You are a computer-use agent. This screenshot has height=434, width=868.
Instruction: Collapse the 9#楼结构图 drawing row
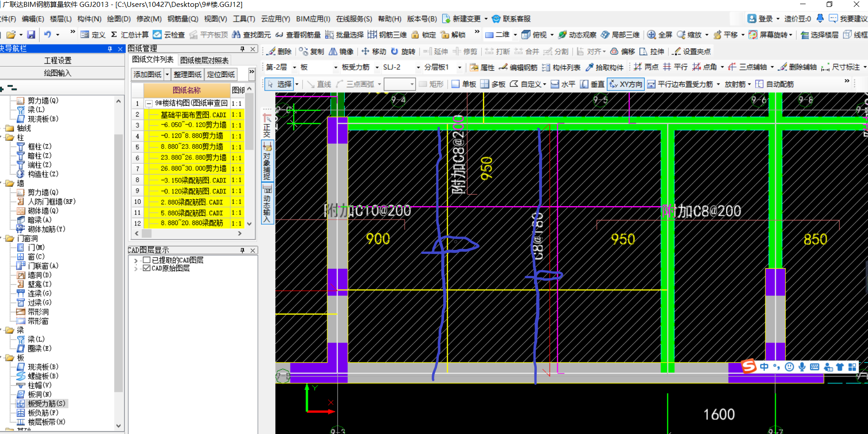(149, 103)
